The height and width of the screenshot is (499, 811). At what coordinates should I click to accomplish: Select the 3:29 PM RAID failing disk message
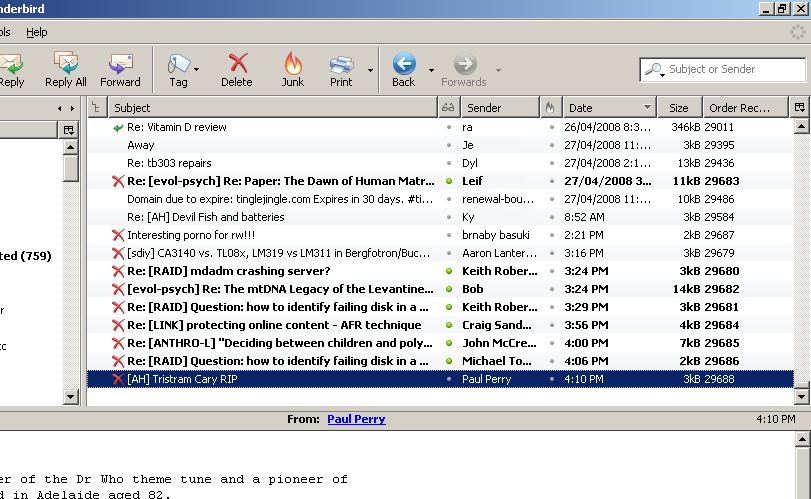coord(440,307)
